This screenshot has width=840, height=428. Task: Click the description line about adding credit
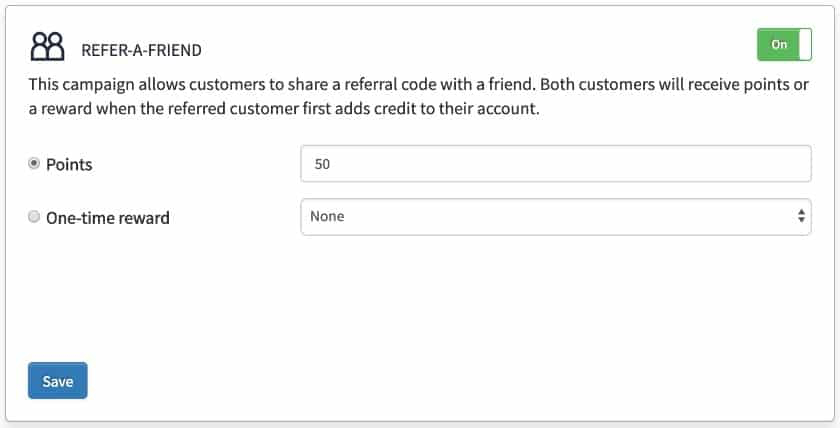pyautogui.click(x=284, y=109)
